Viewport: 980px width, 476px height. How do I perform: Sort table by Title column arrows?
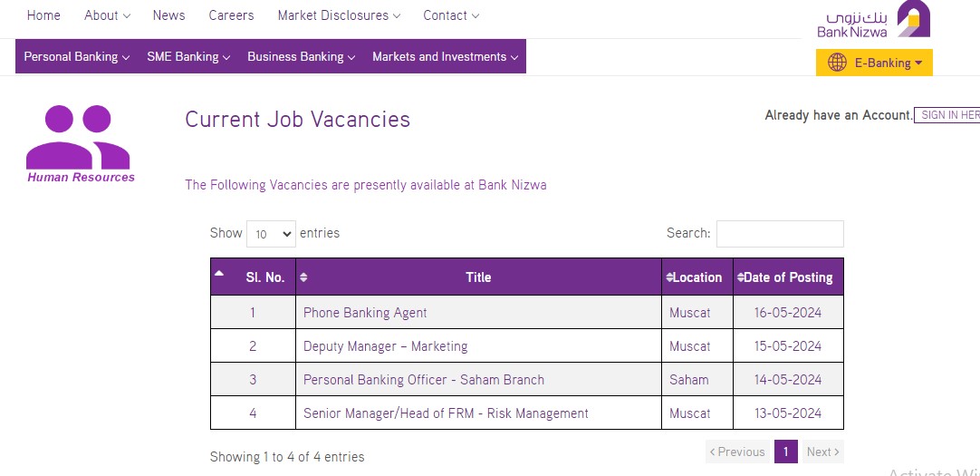(x=303, y=277)
